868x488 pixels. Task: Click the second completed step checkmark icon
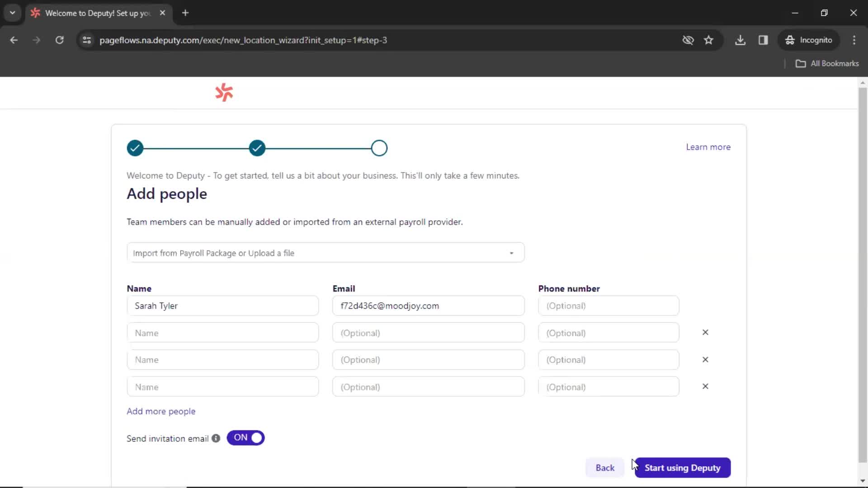tap(257, 148)
